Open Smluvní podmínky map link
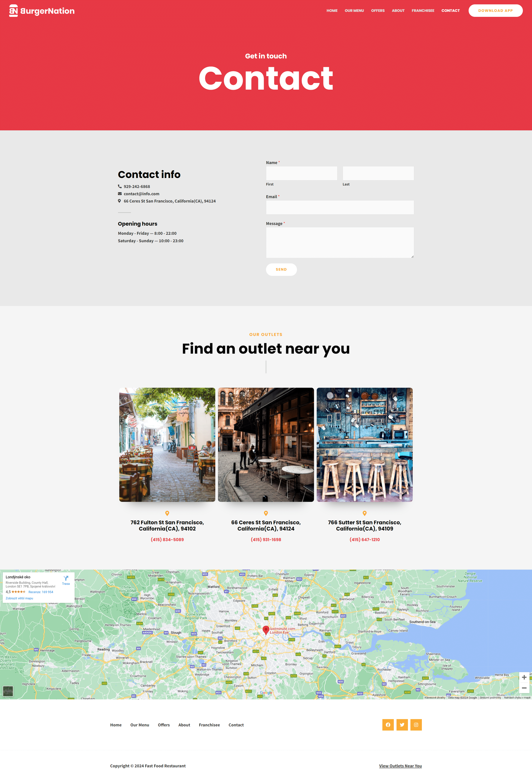 [490, 698]
